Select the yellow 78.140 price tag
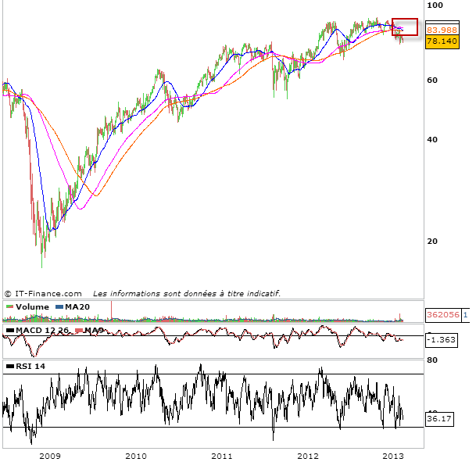The image size is (476, 462). 442,41
